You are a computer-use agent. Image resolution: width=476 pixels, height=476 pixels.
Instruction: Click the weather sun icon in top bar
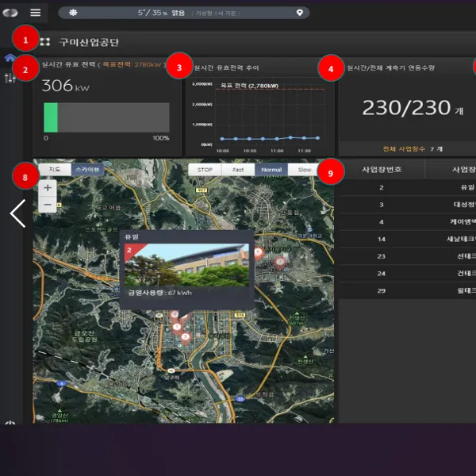tap(74, 13)
